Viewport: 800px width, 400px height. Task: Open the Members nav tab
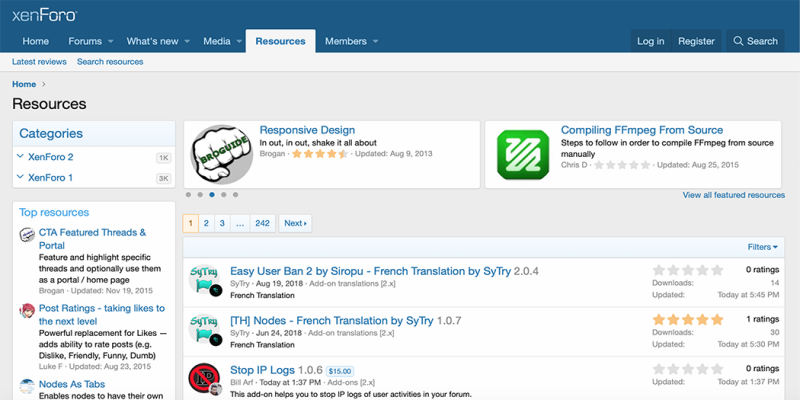(346, 41)
